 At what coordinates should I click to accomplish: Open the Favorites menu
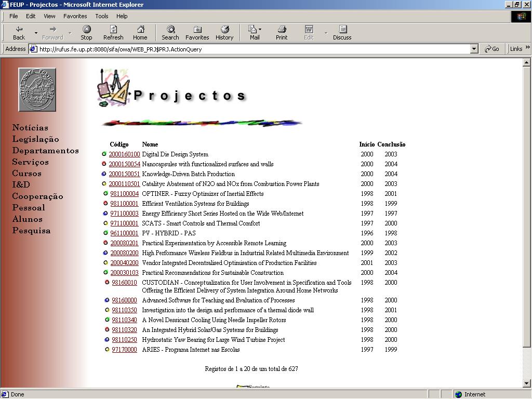[75, 16]
